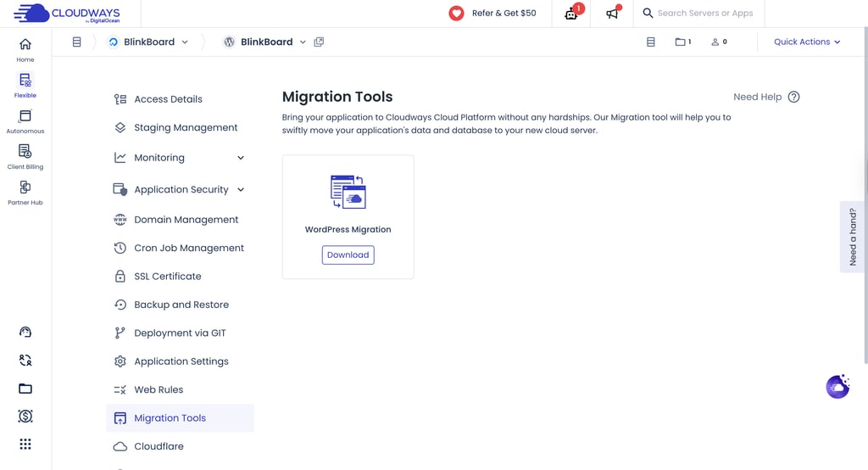Click the transfer arrows sidebar icon
This screenshot has height=470, width=868.
pos(25,361)
